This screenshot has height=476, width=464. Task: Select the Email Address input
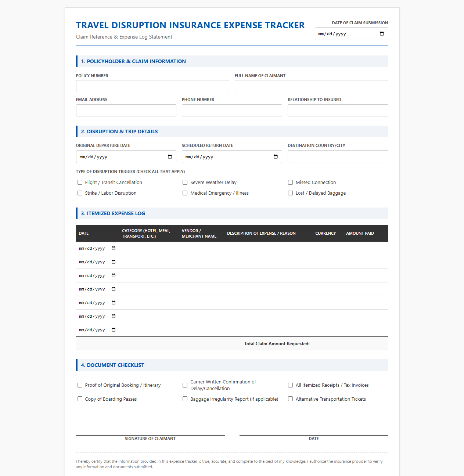[126, 111]
